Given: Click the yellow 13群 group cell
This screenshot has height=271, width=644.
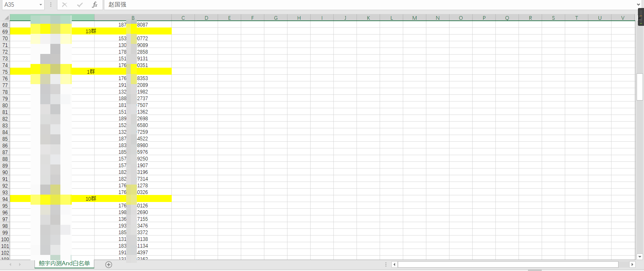Looking at the screenshot, I should point(91,31).
